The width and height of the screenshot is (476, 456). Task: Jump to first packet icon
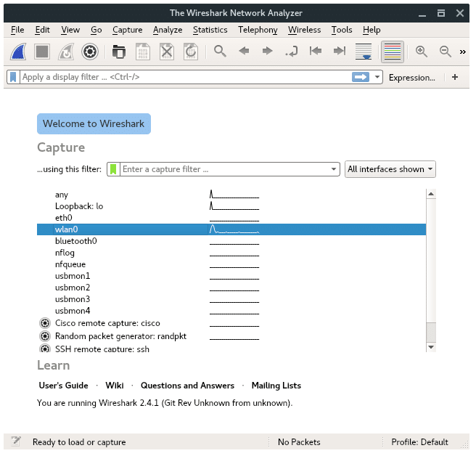pos(316,51)
